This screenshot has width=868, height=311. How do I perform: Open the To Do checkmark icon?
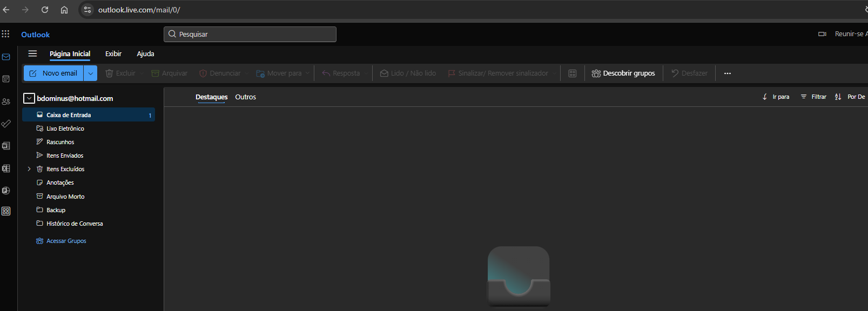[6, 124]
